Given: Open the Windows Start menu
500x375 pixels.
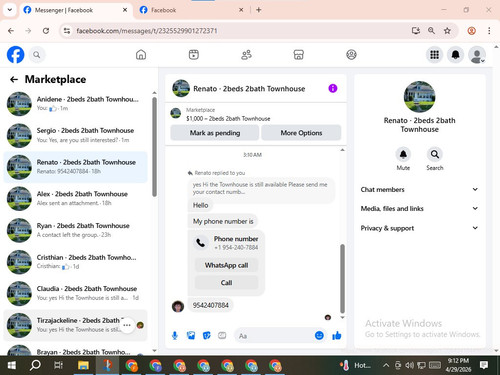Looking at the screenshot, I should pos(12,365).
